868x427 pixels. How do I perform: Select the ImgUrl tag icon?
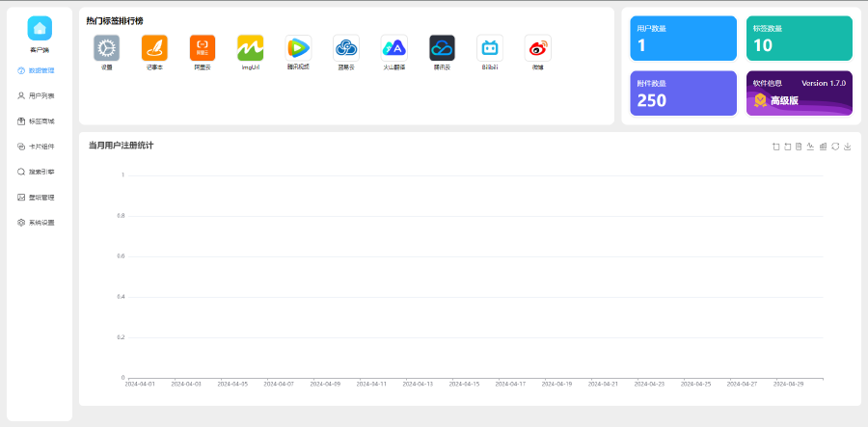point(251,47)
